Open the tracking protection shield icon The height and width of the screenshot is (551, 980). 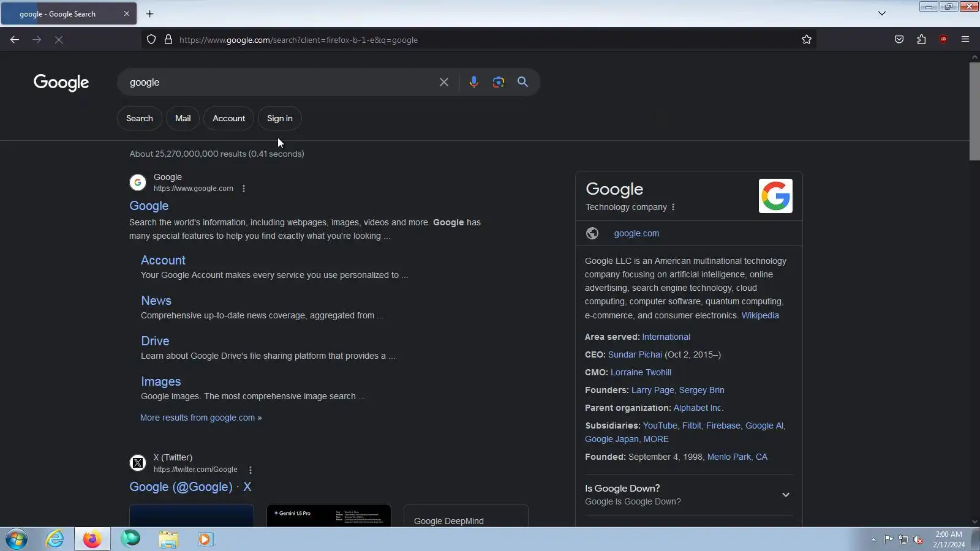pyautogui.click(x=151, y=40)
